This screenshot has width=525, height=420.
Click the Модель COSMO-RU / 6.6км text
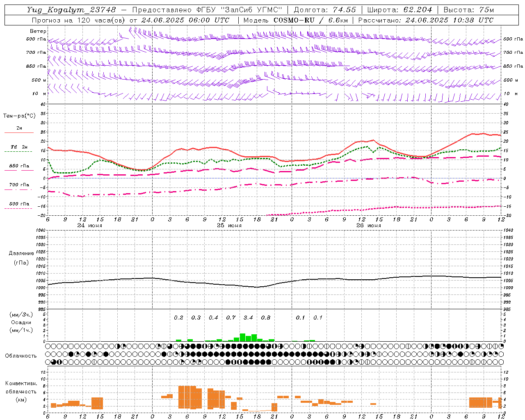click(x=296, y=20)
